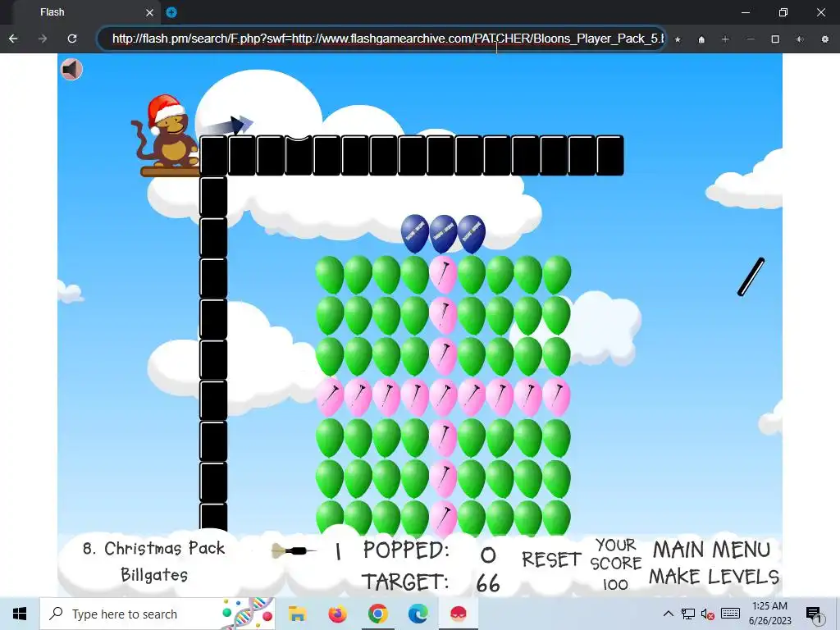Screen dimensions: 840x630
Task: Open browser settings gear icon
Action: click(x=825, y=39)
